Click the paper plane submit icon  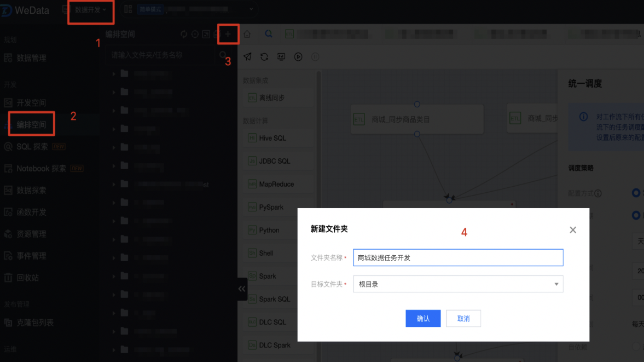click(x=247, y=57)
